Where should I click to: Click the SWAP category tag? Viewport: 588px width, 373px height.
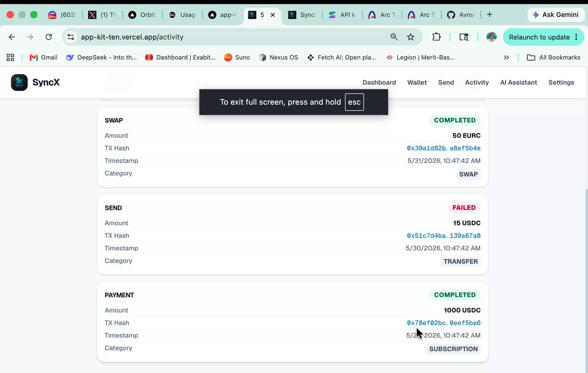point(468,174)
